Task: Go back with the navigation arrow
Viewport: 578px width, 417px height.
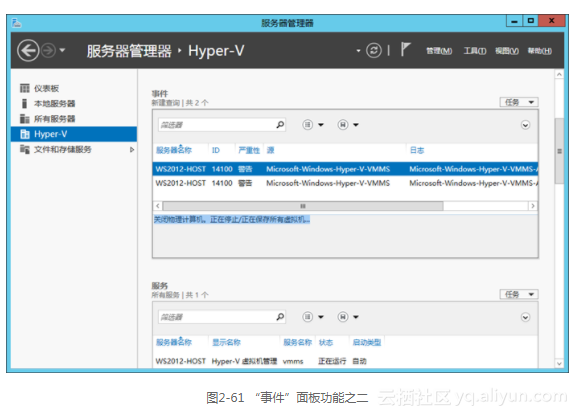Action: [x=28, y=50]
